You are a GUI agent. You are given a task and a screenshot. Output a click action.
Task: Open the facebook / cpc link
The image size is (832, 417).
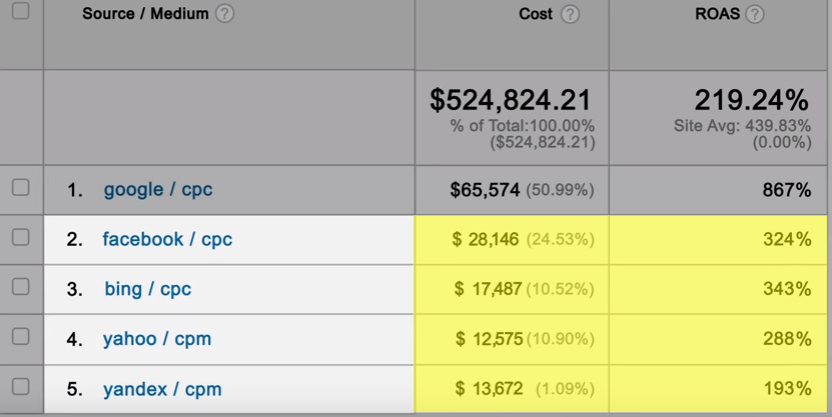[x=167, y=239]
